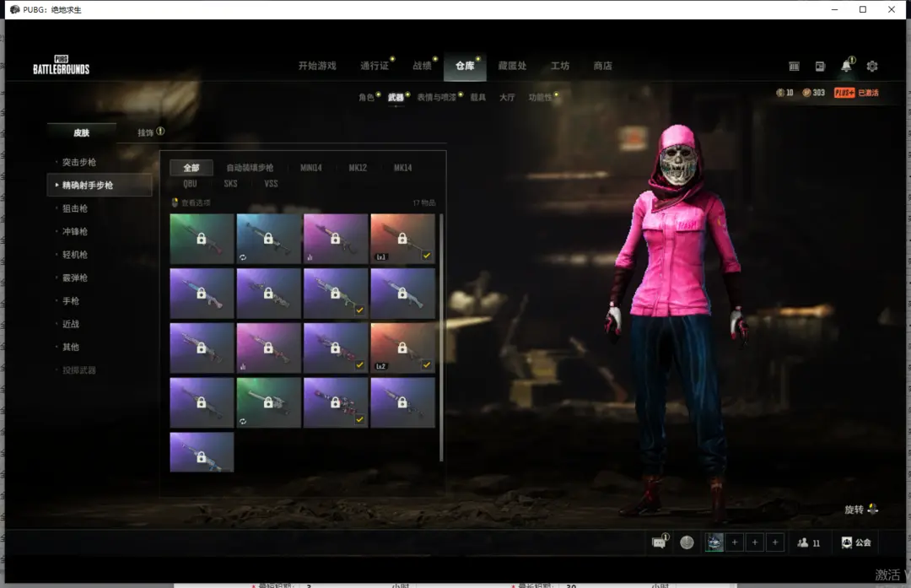Click the stats bar icon on pink skin in third row
The height and width of the screenshot is (588, 911).
(243, 366)
